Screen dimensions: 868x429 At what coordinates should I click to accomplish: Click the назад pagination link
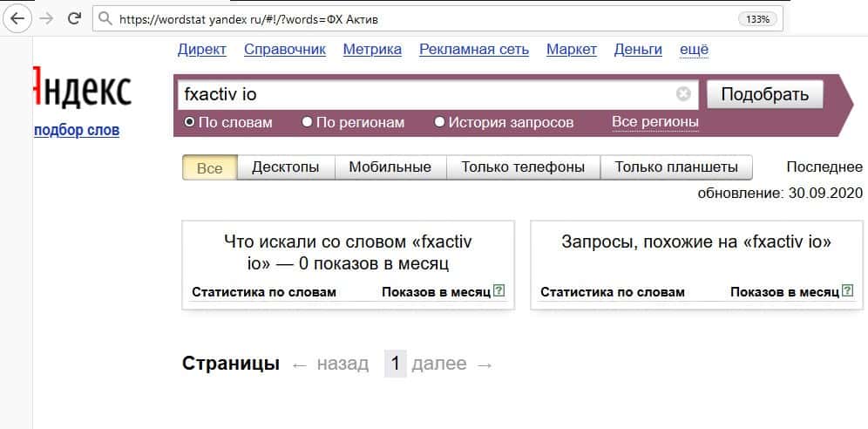click(342, 364)
